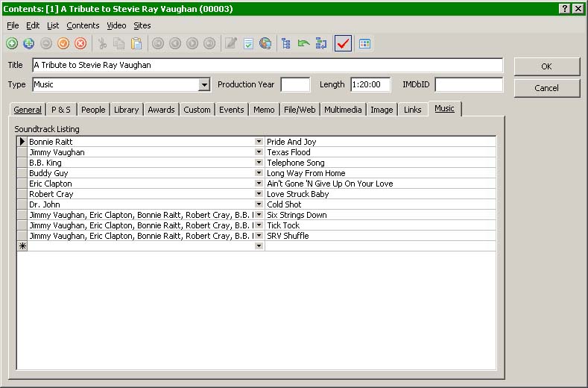588x388 pixels.
Task: Click the clipboard paste icon
Action: 136,43
